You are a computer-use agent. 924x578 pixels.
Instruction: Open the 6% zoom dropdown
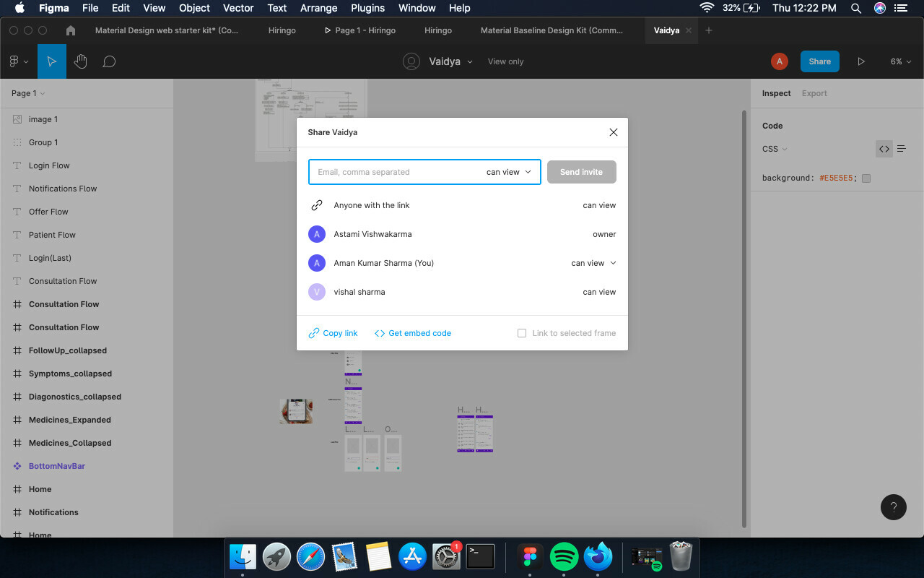pyautogui.click(x=901, y=61)
